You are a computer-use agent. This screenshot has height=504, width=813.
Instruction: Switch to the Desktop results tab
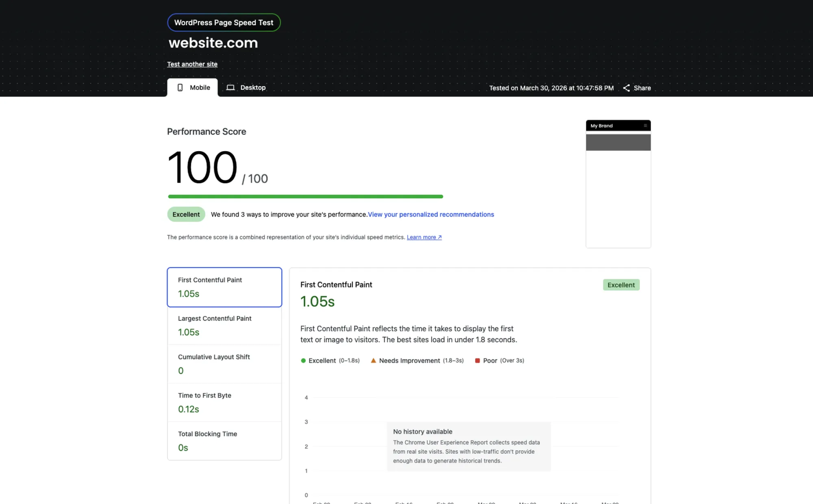click(246, 87)
